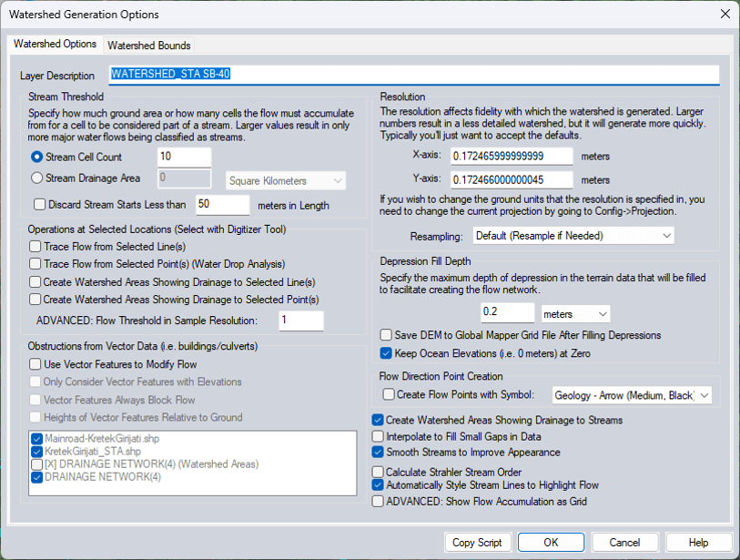Viewport: 740px width, 560px height.
Task: Open the Resampling method dropdown
Action: (x=573, y=236)
